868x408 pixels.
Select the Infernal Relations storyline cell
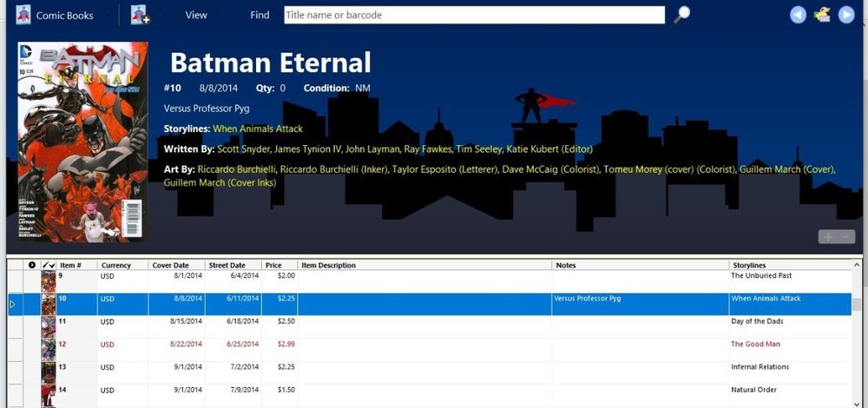point(791,372)
